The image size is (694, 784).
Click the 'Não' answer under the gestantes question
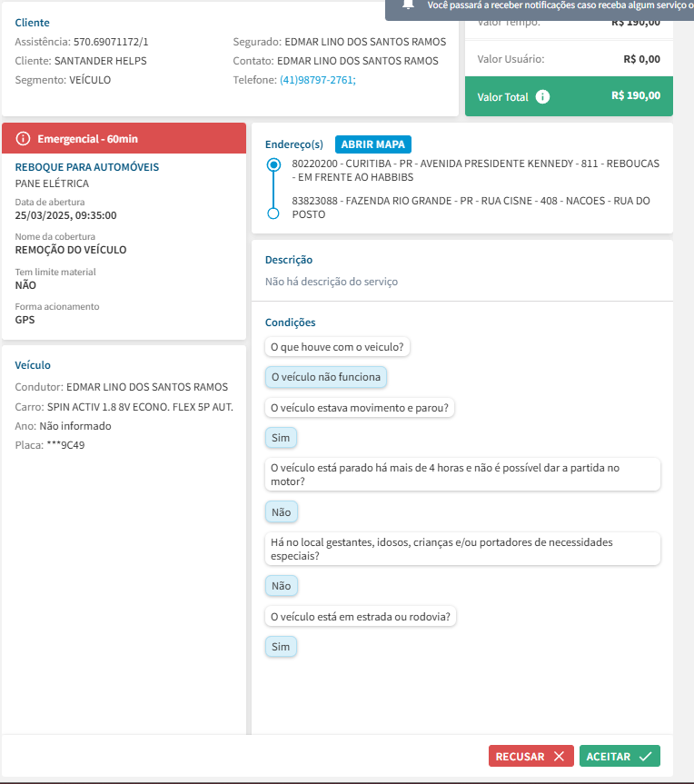click(x=281, y=586)
